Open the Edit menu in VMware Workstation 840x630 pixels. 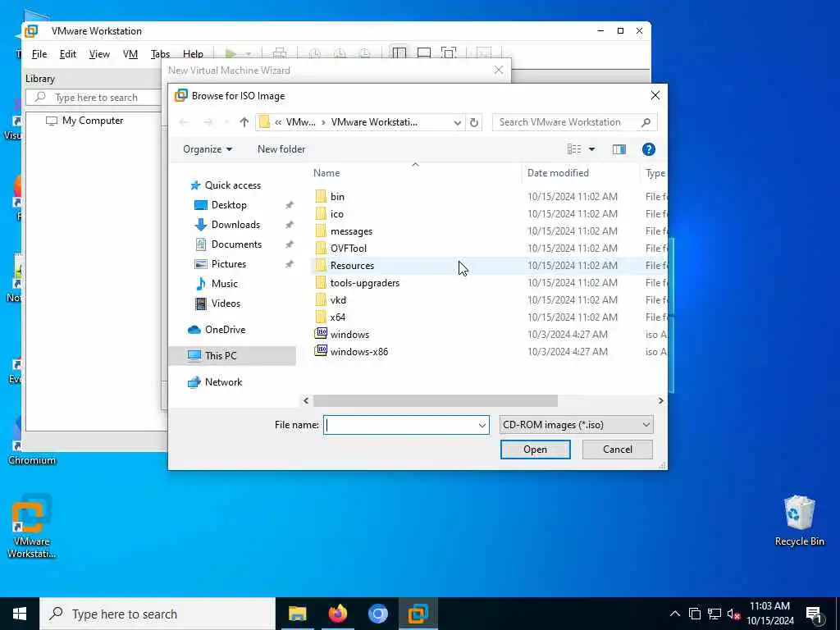point(67,54)
